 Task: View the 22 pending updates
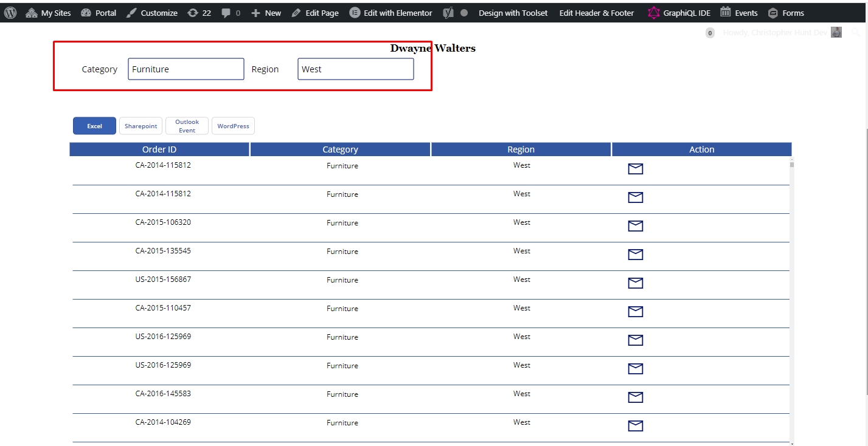point(200,13)
